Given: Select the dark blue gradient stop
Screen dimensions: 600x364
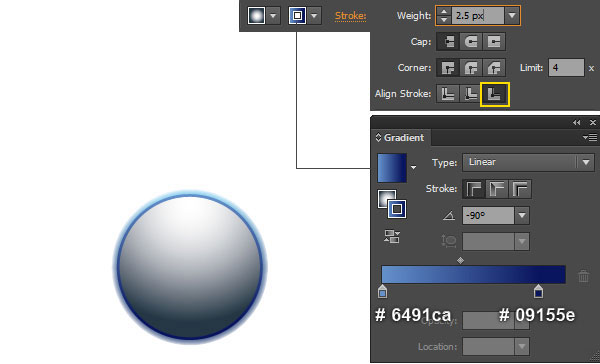Looking at the screenshot, I should coord(538,292).
